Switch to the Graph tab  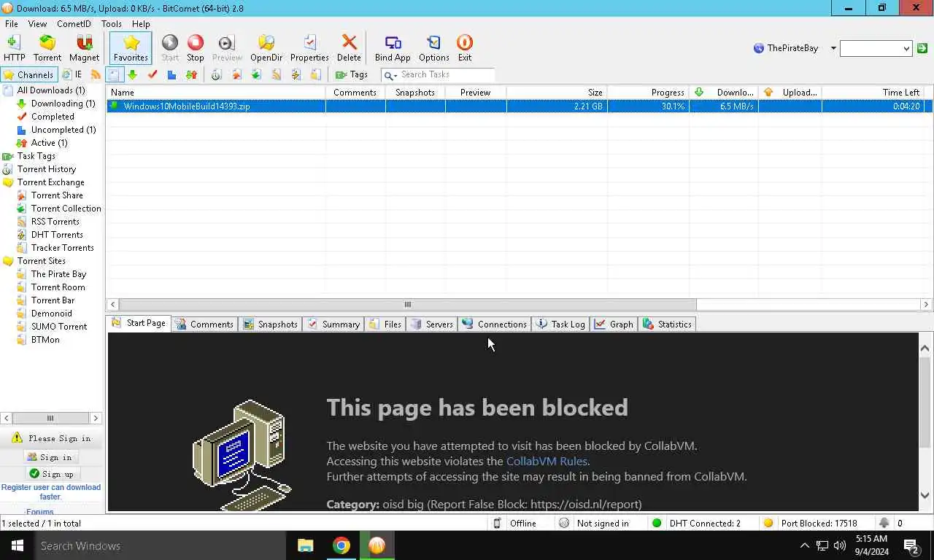[x=614, y=324]
